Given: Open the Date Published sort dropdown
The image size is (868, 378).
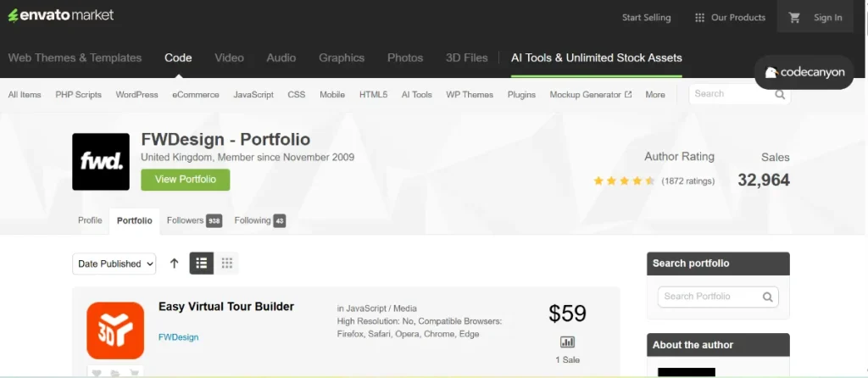Looking at the screenshot, I should [114, 264].
